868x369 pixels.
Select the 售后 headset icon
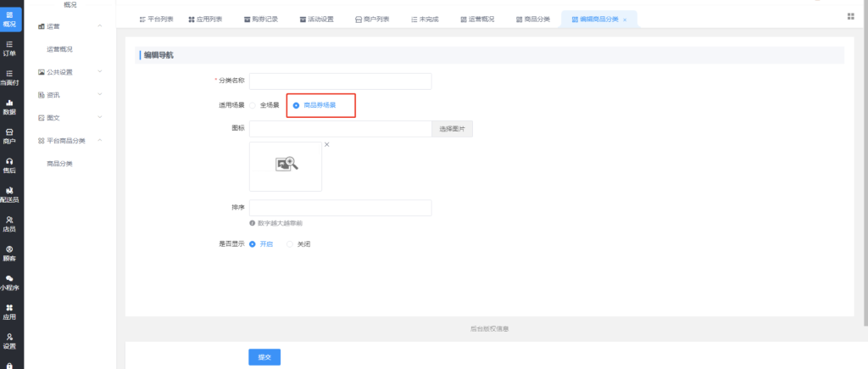10,165
